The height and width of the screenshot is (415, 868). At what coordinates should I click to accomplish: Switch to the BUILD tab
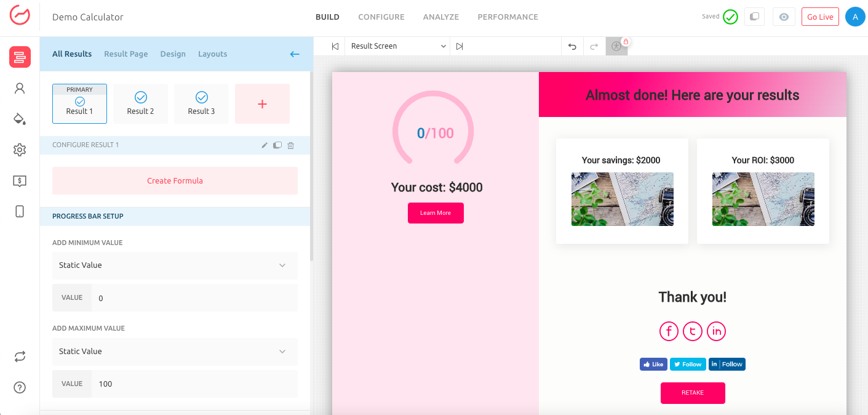point(327,17)
